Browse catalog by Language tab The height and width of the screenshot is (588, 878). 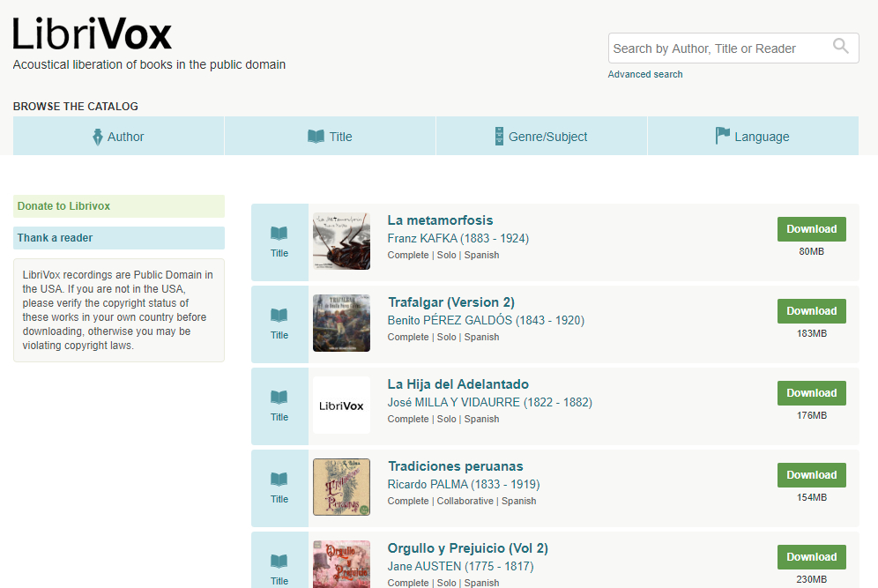(x=753, y=136)
